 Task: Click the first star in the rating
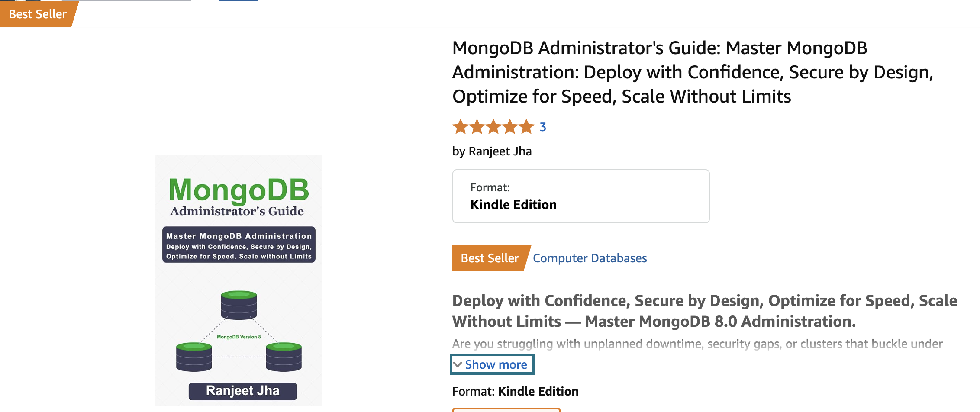point(461,127)
